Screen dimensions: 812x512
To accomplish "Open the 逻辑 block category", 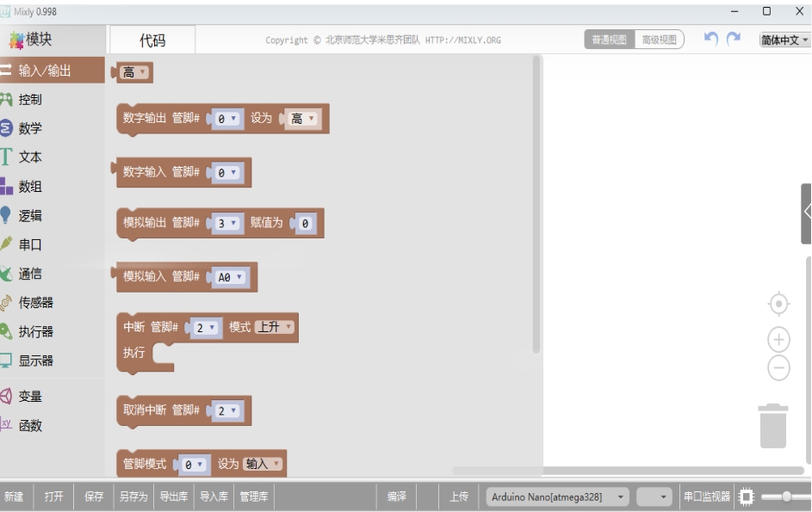I will coord(30,215).
